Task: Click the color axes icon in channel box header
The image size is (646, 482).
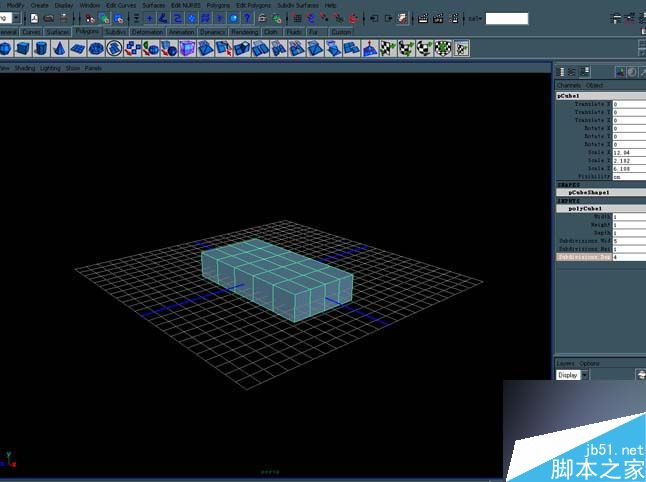Action: (x=620, y=72)
